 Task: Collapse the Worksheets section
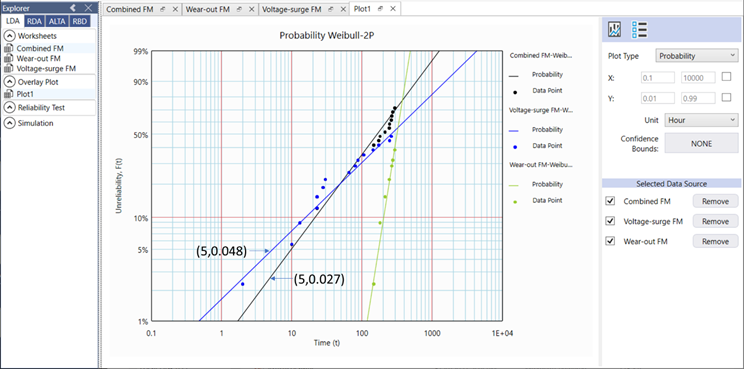tap(9, 36)
